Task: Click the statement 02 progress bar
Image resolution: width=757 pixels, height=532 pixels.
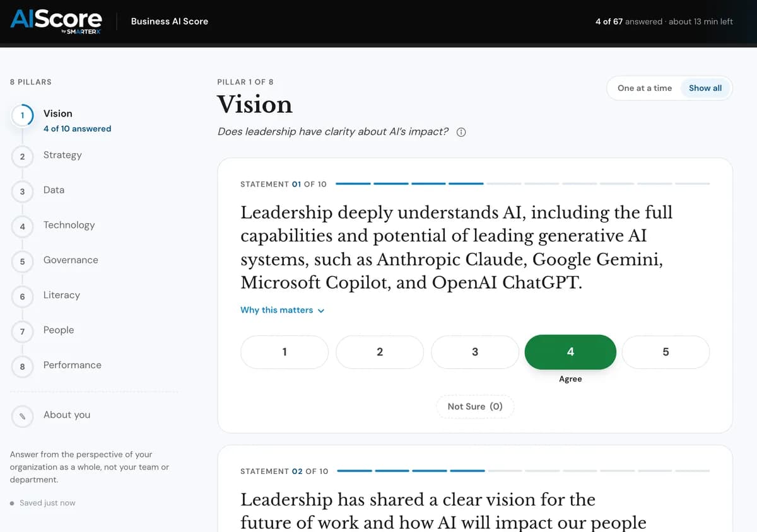Action: point(524,470)
